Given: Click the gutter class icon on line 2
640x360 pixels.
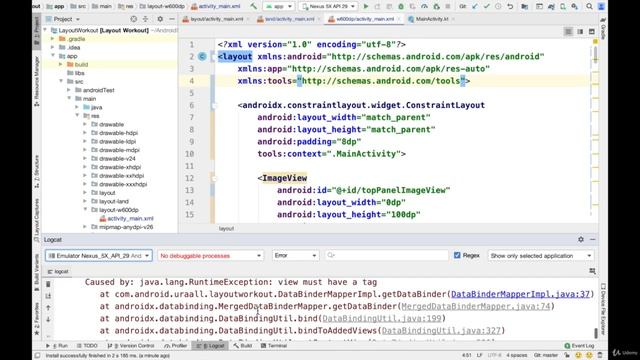Looking at the screenshot, I should (202, 57).
